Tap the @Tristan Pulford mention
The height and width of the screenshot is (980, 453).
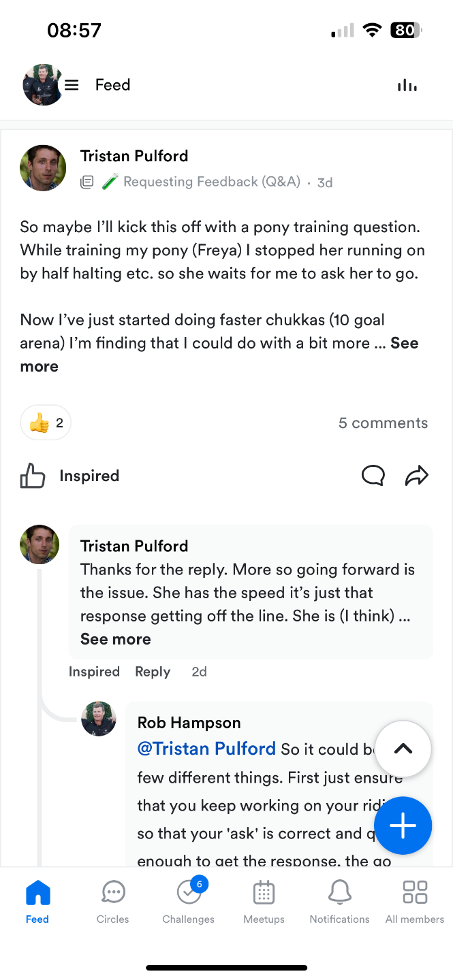206,749
